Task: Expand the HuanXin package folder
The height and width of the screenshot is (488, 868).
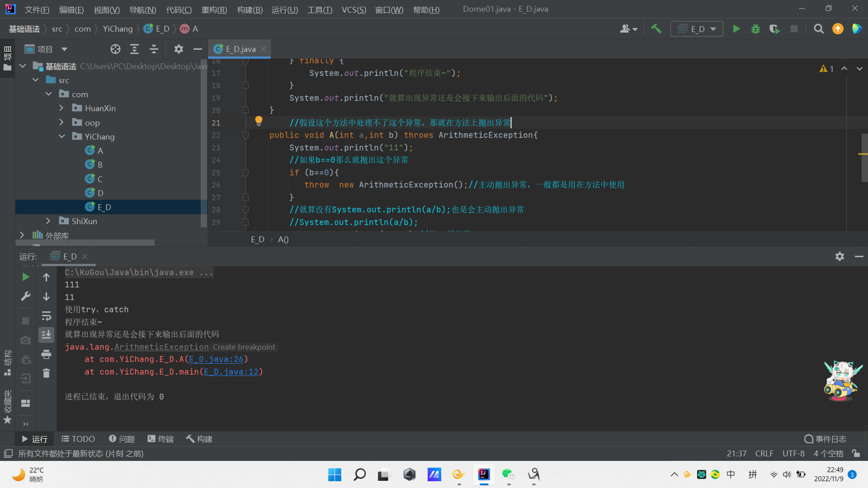Action: click(61, 108)
